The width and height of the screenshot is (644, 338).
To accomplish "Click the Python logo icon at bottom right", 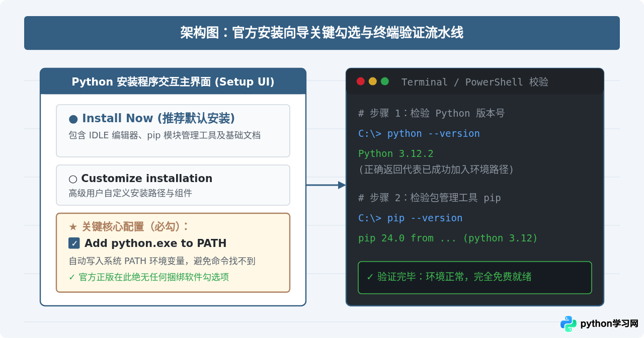I will coord(569,324).
